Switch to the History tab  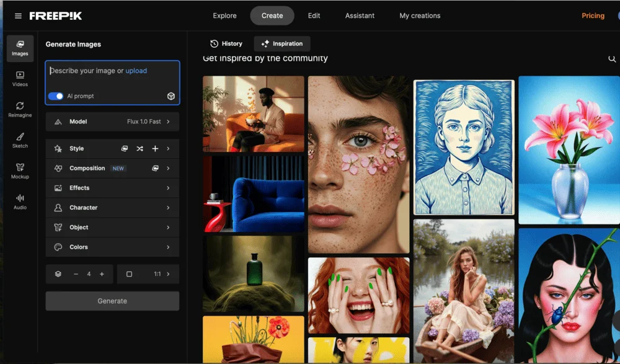(x=226, y=43)
